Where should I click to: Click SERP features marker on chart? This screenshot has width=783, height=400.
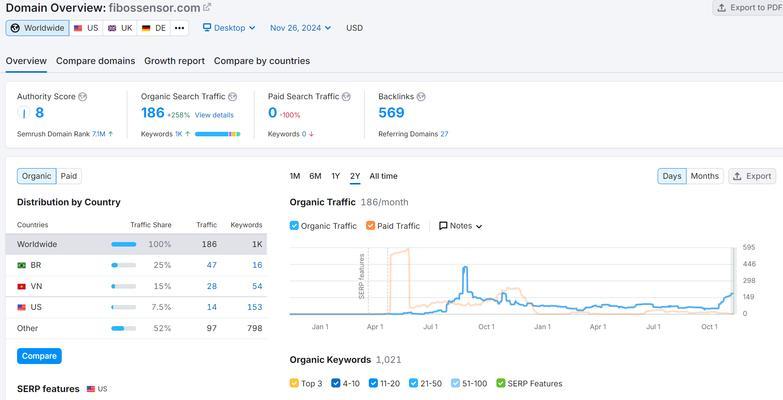pyautogui.click(x=362, y=276)
